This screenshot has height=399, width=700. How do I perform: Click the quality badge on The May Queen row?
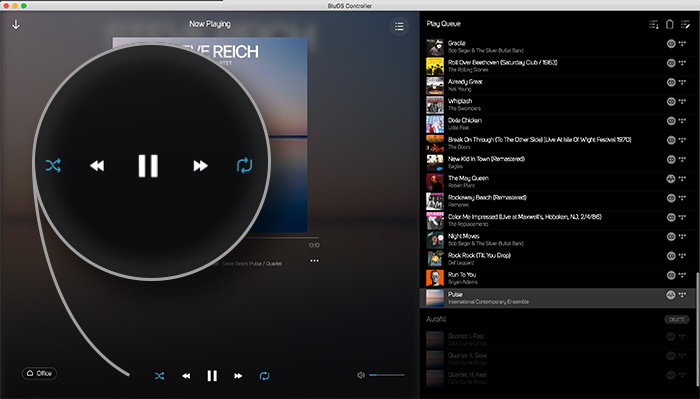[x=671, y=179]
